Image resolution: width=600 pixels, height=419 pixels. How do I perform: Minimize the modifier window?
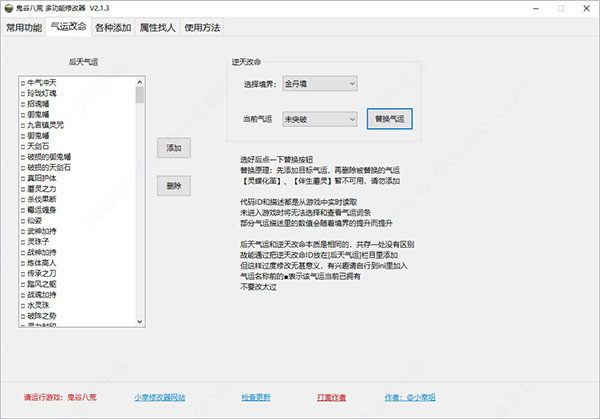tap(536, 8)
